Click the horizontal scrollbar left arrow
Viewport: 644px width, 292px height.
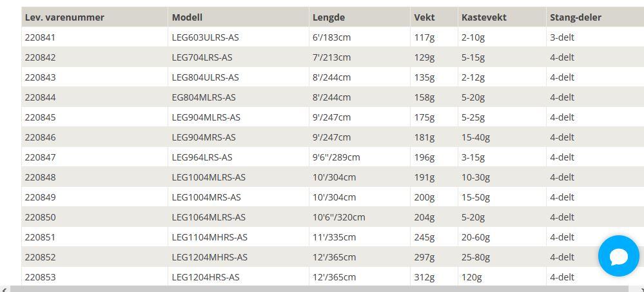click(x=4, y=289)
